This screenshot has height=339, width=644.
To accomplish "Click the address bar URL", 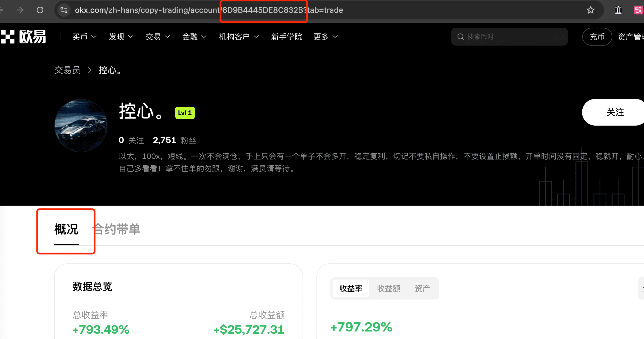I will (209, 10).
